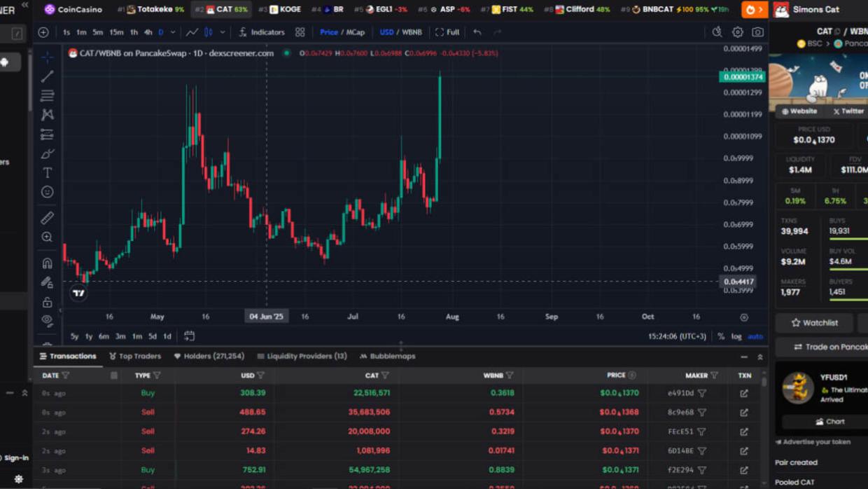The image size is (868, 489).
Task: Filter transactions by DATE column funnel
Action: coord(66,376)
